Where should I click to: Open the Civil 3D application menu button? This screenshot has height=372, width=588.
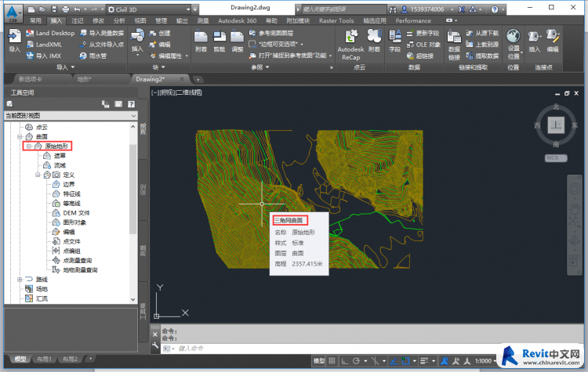click(13, 13)
